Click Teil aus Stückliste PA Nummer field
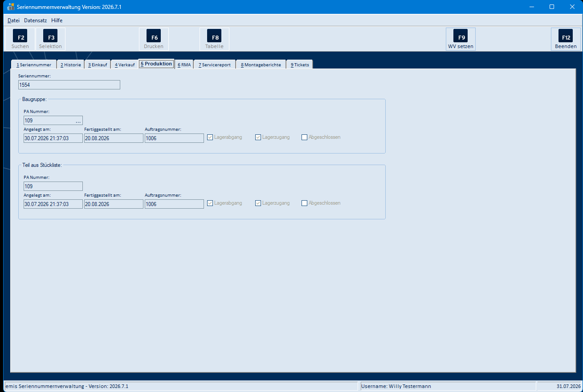The width and height of the screenshot is (583, 392). [53, 186]
